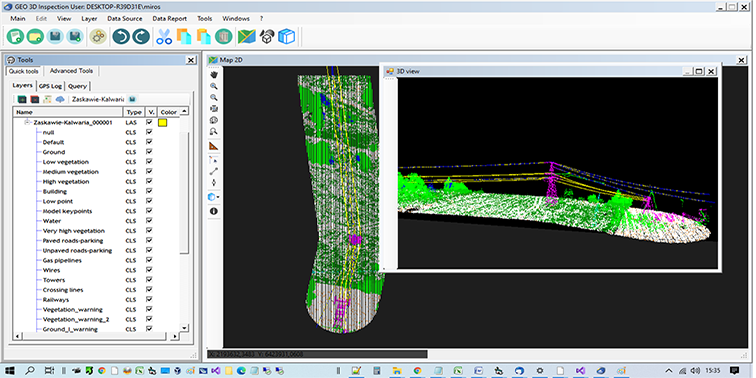This screenshot has height=378, width=756.
Task: Open the View menu
Action: 64,18
